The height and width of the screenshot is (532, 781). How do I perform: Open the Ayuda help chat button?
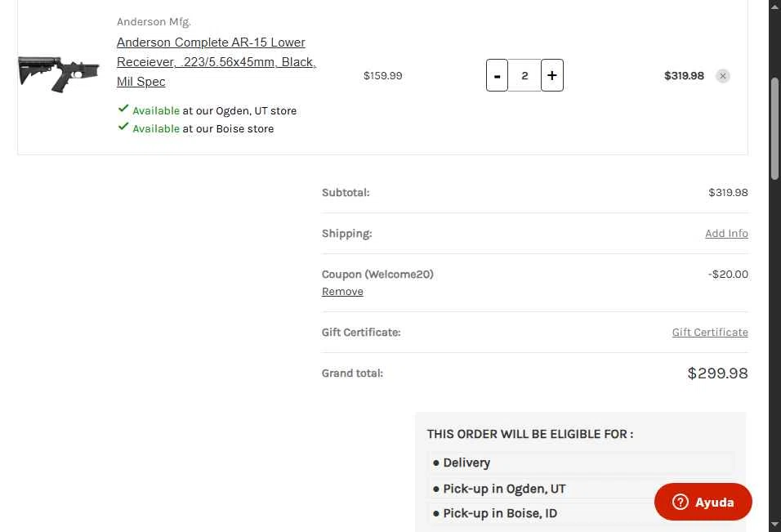(703, 502)
